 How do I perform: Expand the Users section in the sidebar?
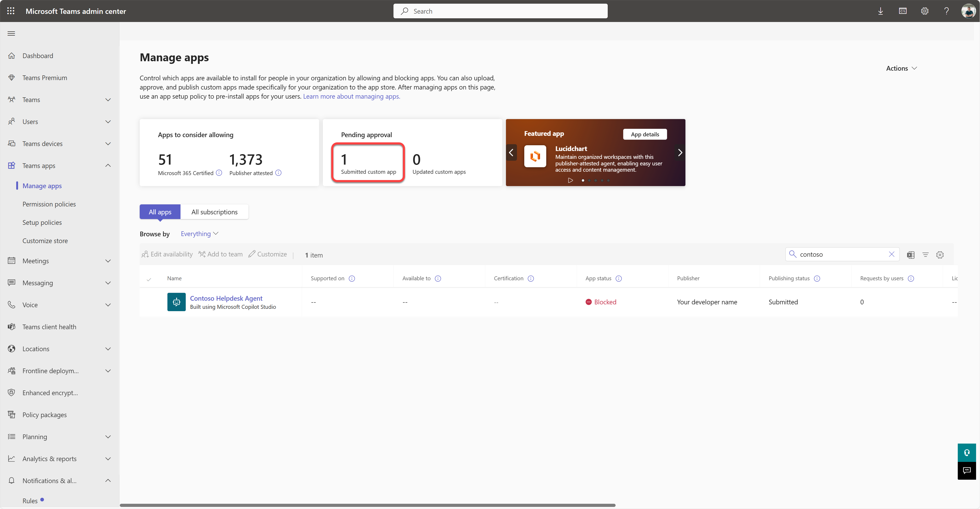click(108, 121)
